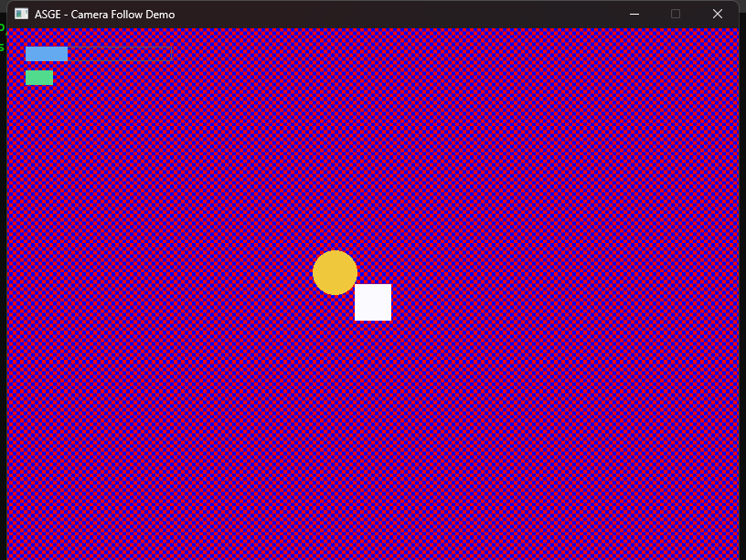Click the white square sprite

(373, 302)
